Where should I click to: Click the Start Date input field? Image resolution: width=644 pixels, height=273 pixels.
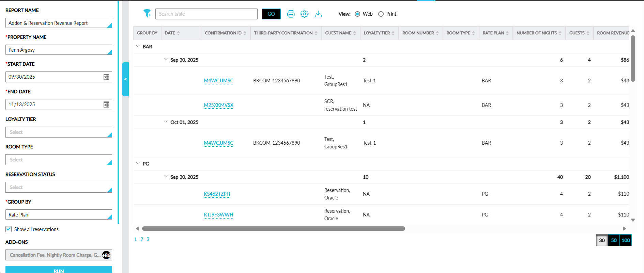coord(59,77)
